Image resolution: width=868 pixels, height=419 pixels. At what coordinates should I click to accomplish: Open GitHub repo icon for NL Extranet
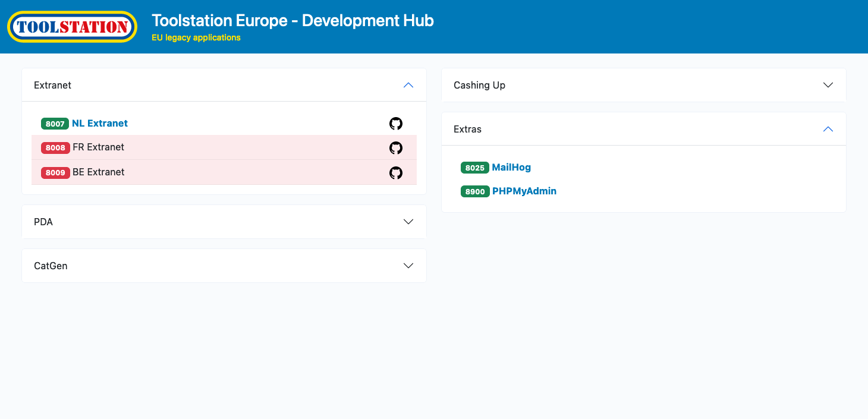396,124
